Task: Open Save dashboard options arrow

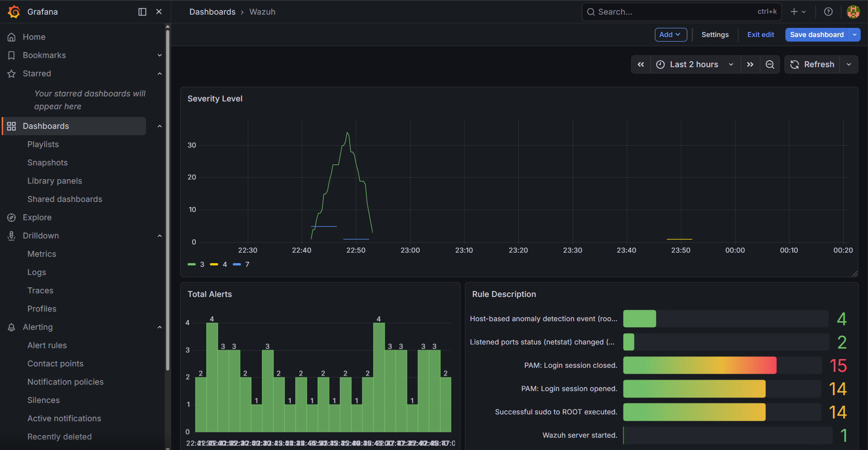Action: [x=855, y=35]
